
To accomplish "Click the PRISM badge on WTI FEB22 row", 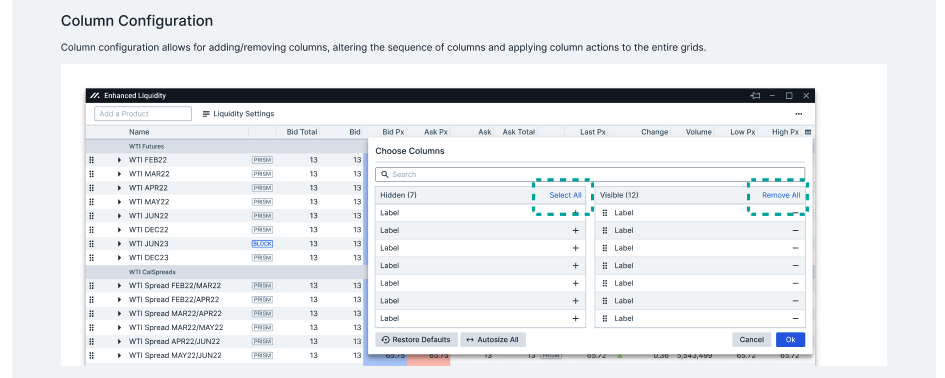I will tap(262, 160).
